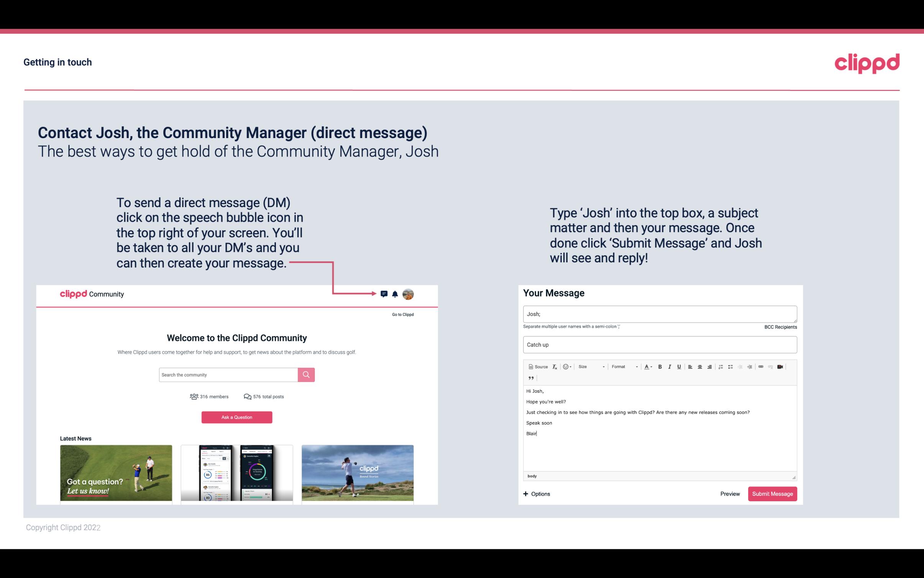Click the speech bubble DM icon

pyautogui.click(x=385, y=294)
